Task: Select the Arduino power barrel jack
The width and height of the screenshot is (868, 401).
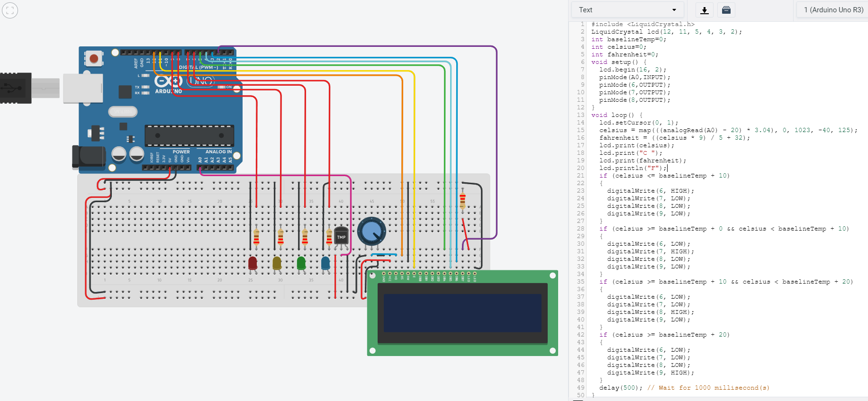Action: tap(89, 157)
